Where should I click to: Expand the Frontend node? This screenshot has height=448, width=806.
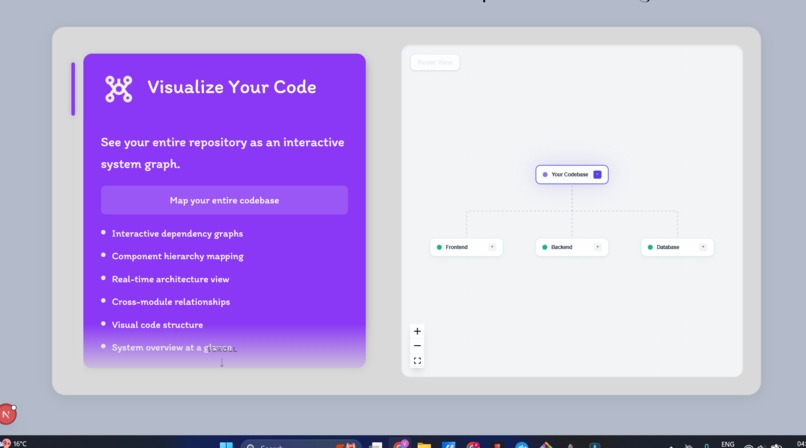[x=492, y=247]
